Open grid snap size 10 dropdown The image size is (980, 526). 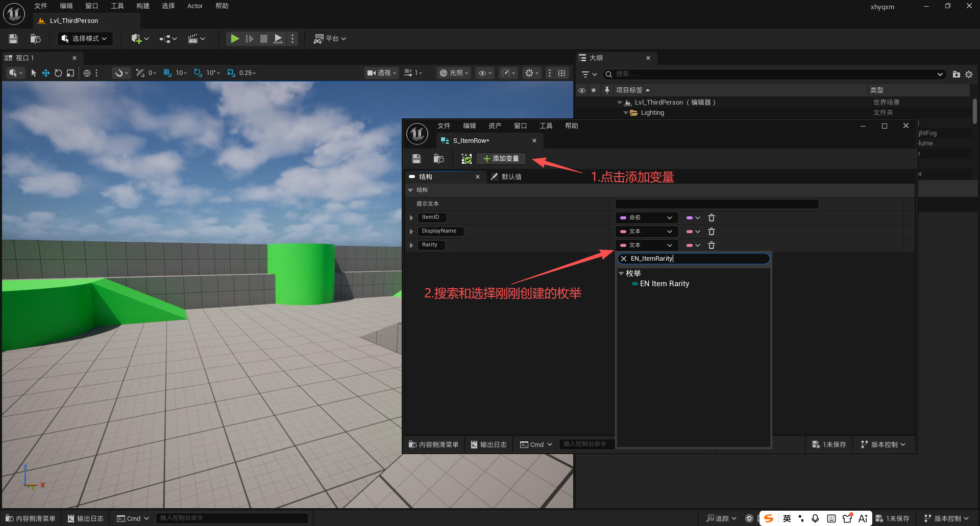coord(181,73)
